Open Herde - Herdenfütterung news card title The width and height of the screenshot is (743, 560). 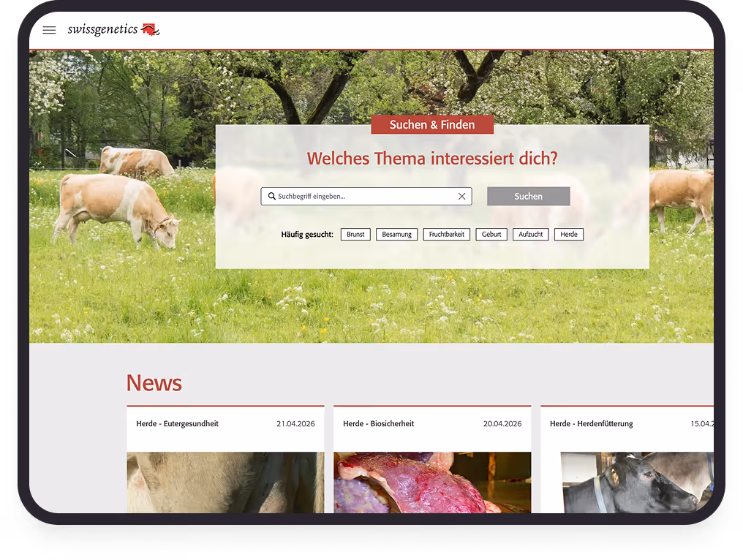pyautogui.click(x=592, y=423)
